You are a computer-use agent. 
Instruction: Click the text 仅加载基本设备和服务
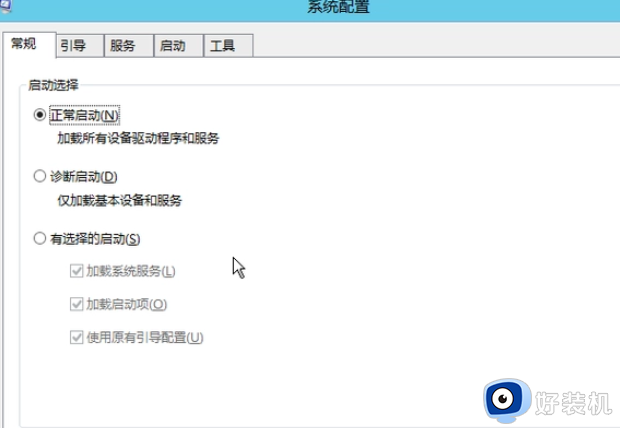pos(119,201)
